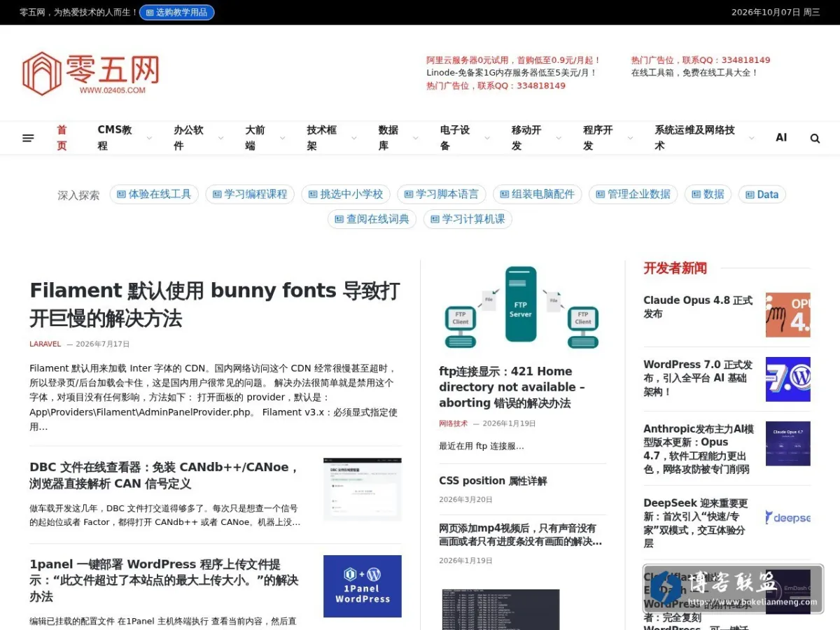Open the WordPress 7.0 正式发布 headline
Screen dimensions: 840x630
coord(698,378)
